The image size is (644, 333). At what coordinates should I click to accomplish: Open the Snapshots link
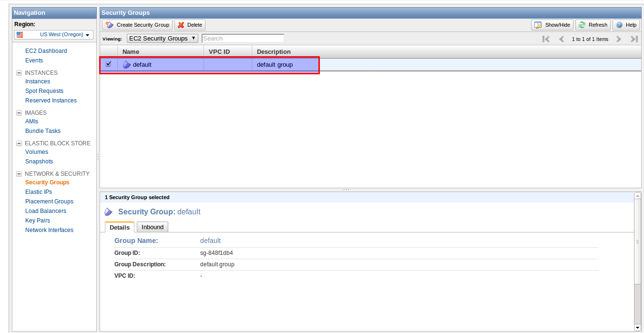[x=39, y=161]
